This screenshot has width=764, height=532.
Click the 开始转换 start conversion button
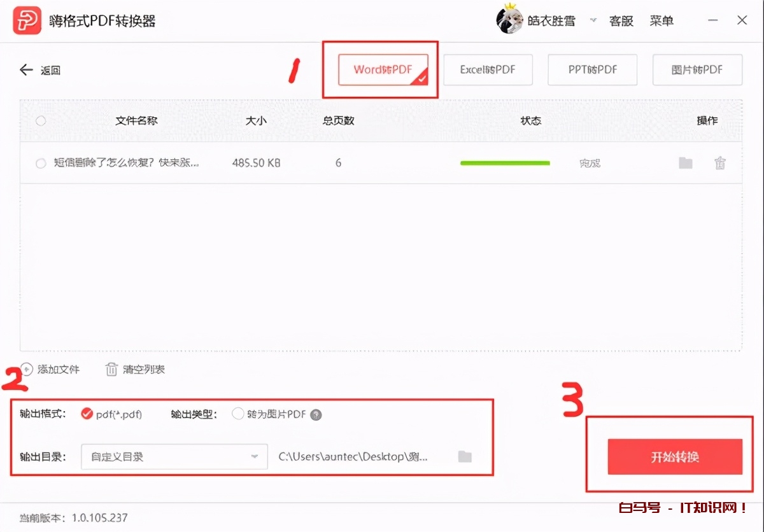click(x=675, y=457)
